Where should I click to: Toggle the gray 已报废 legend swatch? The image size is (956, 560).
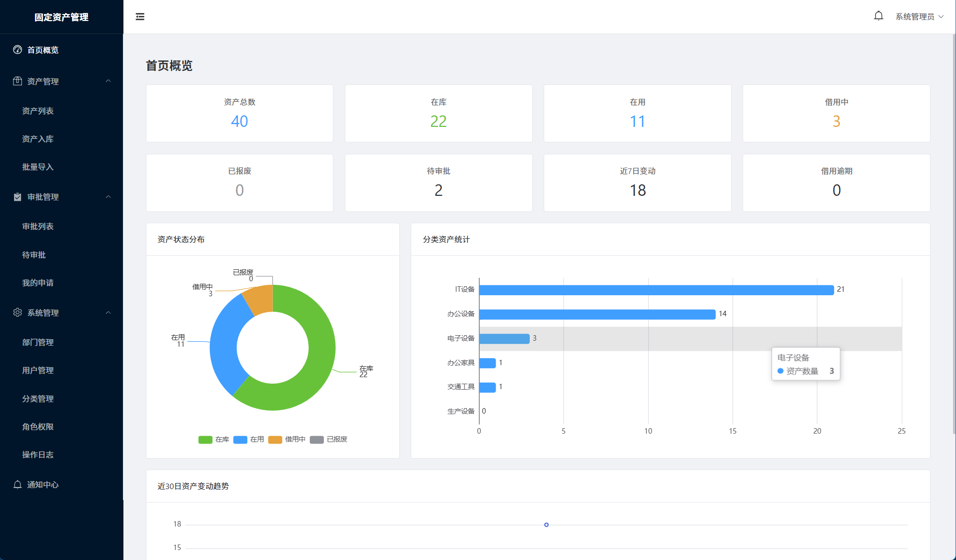pyautogui.click(x=317, y=440)
